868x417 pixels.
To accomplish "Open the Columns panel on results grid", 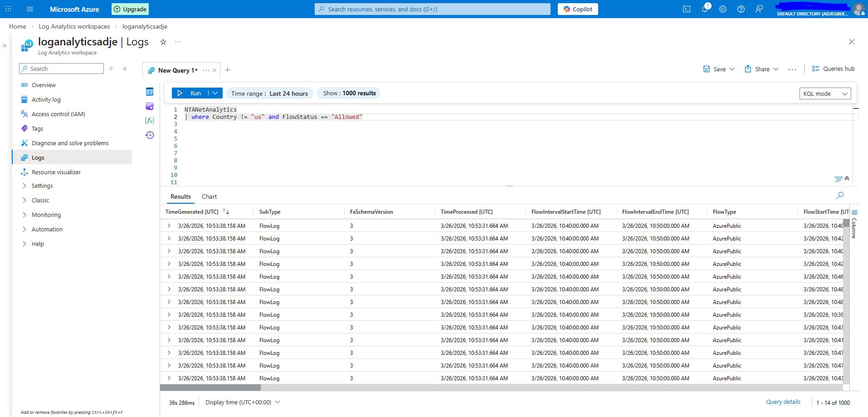I will point(854,225).
